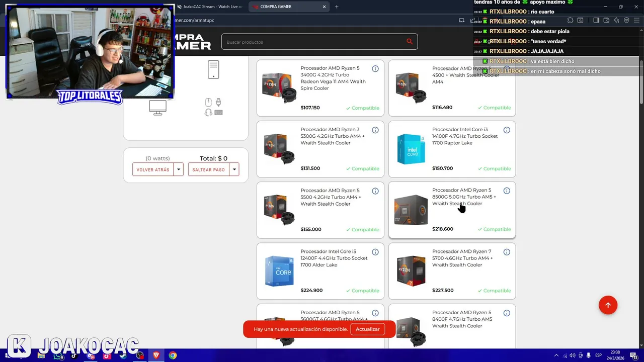
Task: Select the Ryzen 5 8500G product image
Action: (411, 210)
